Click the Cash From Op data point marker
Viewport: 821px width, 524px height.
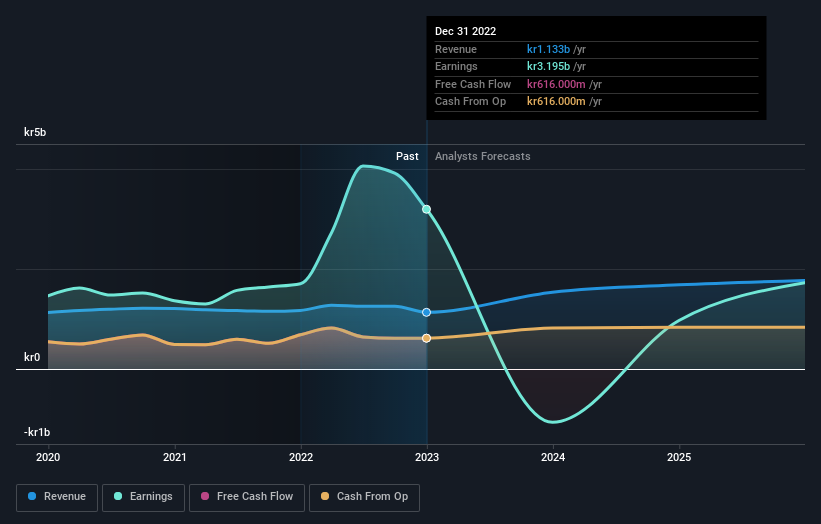tap(427, 339)
